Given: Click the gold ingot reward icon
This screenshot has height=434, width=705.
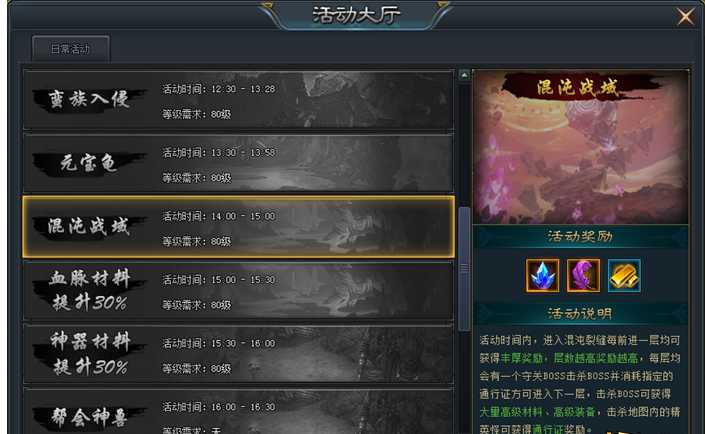Looking at the screenshot, I should pos(624,275).
